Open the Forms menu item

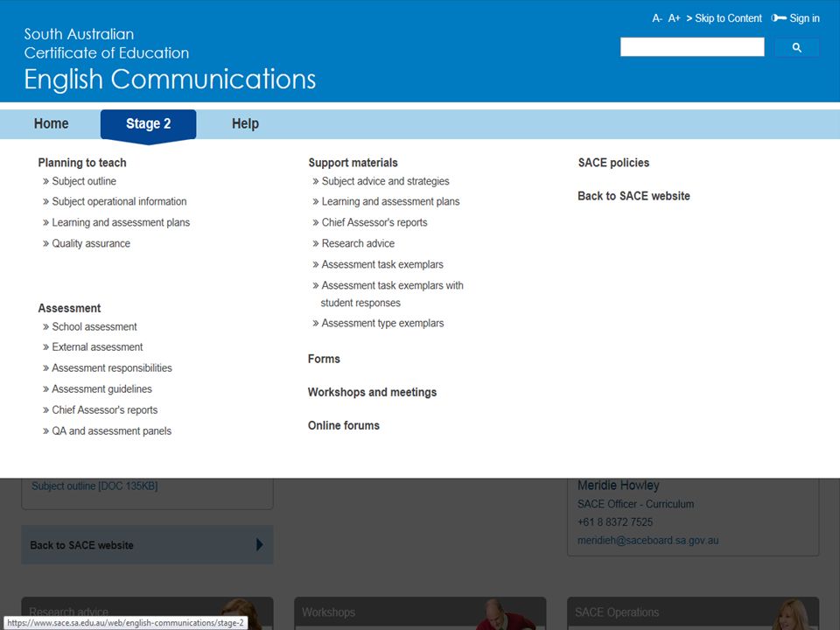click(324, 359)
